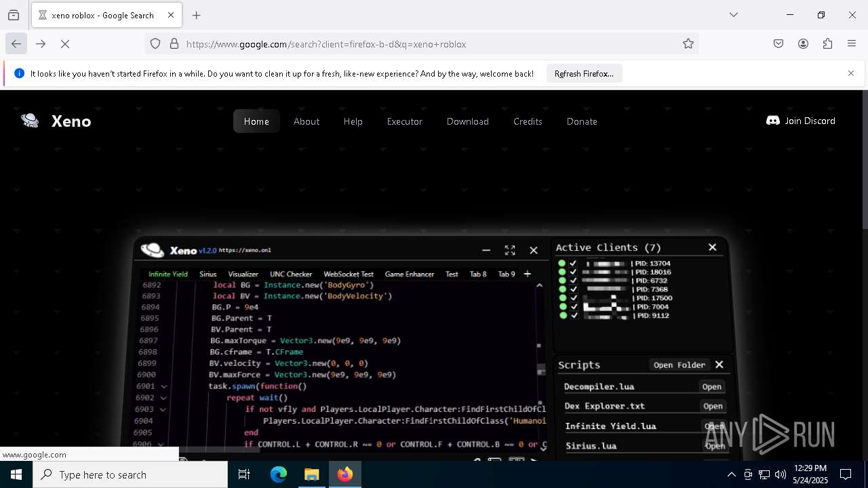Click the taskbar search box

(130, 474)
